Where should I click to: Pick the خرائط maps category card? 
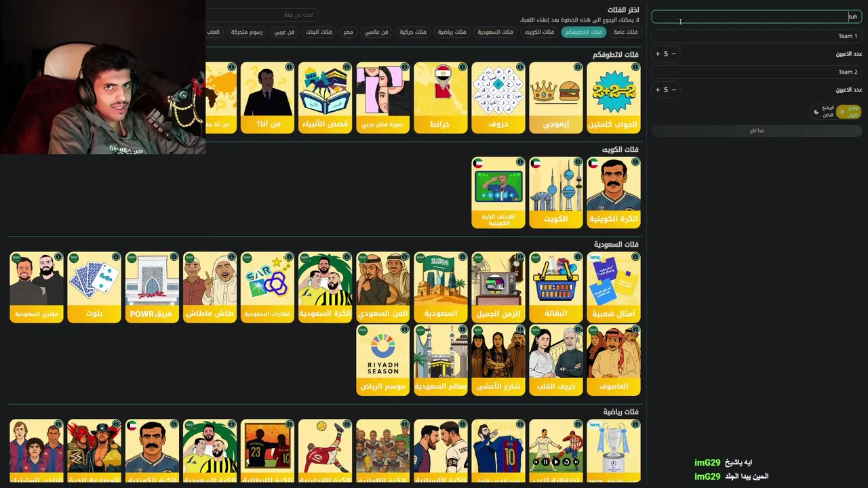click(440, 98)
